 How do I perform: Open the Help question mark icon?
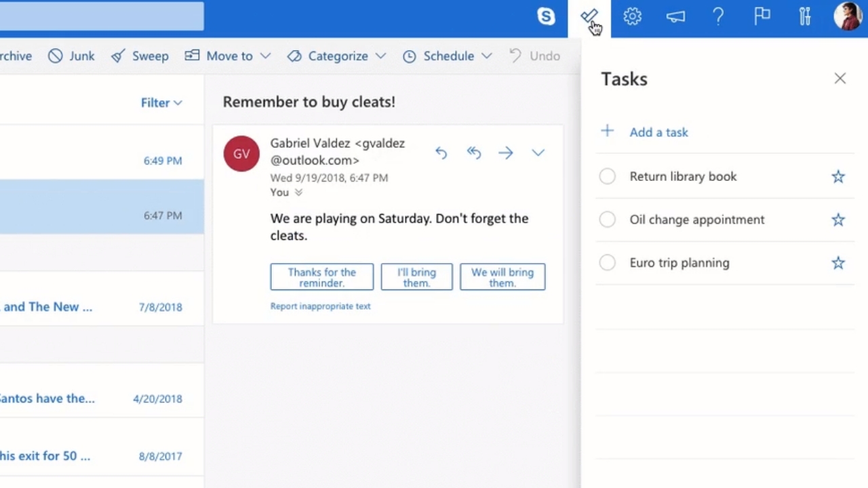pyautogui.click(x=718, y=16)
